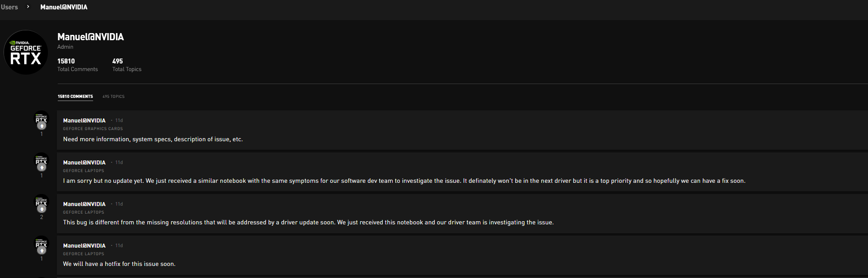Switch to the 495 TOPICS tab
The image size is (868, 278).
(x=113, y=97)
